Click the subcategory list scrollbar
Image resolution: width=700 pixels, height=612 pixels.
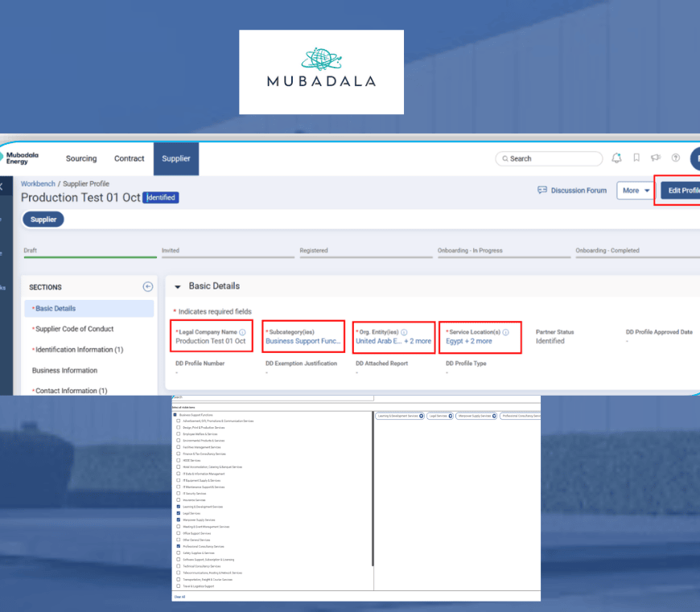click(x=373, y=489)
